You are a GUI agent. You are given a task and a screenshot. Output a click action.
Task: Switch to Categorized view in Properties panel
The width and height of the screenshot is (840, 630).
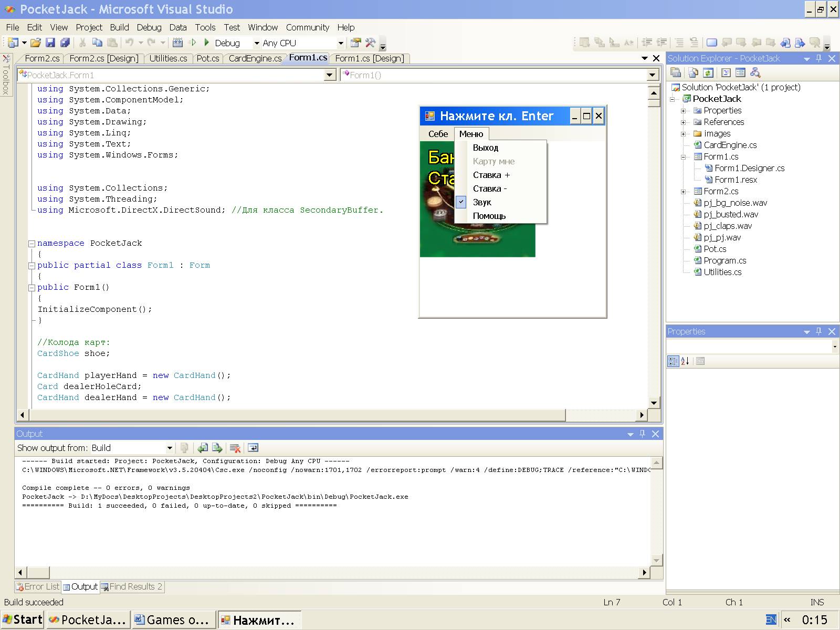pyautogui.click(x=673, y=361)
